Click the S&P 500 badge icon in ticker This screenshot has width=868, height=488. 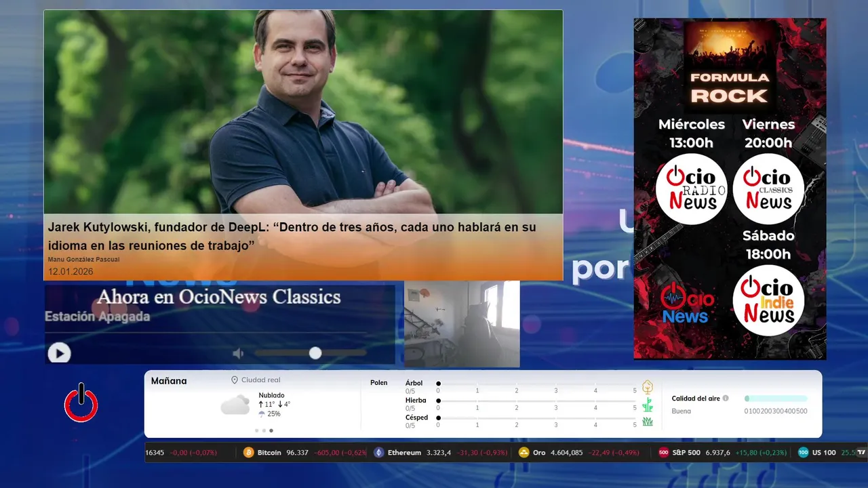pyautogui.click(x=664, y=453)
